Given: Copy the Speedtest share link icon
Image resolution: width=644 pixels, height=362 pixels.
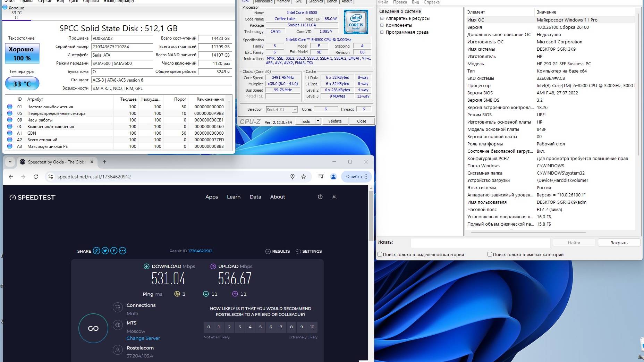Looking at the screenshot, I should coord(96,251).
